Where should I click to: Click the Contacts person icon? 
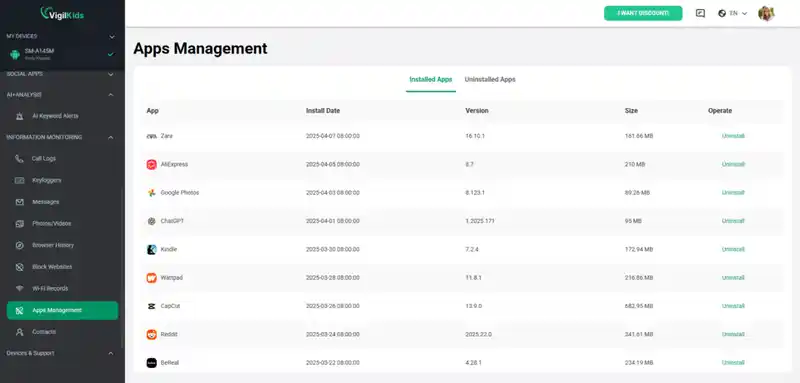(19, 332)
